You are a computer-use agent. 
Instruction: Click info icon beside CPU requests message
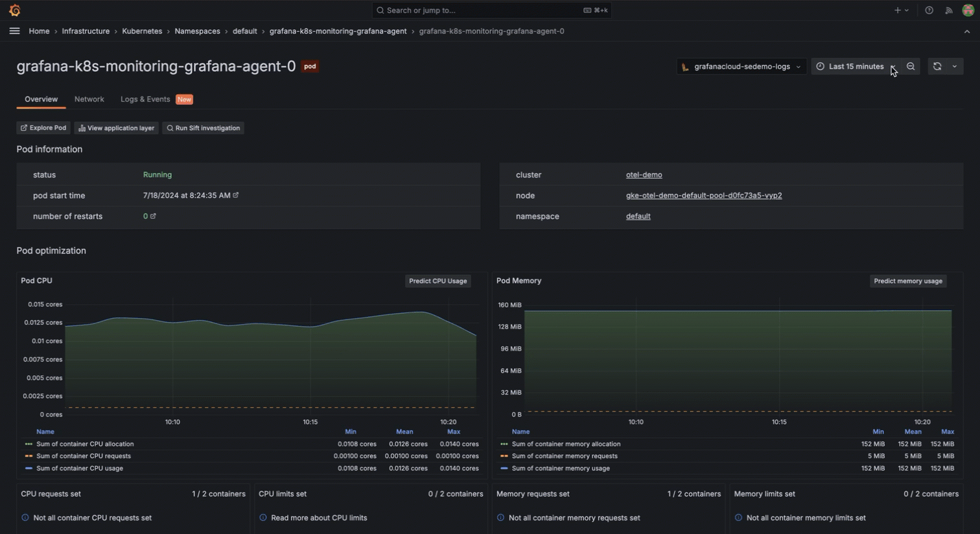point(25,518)
